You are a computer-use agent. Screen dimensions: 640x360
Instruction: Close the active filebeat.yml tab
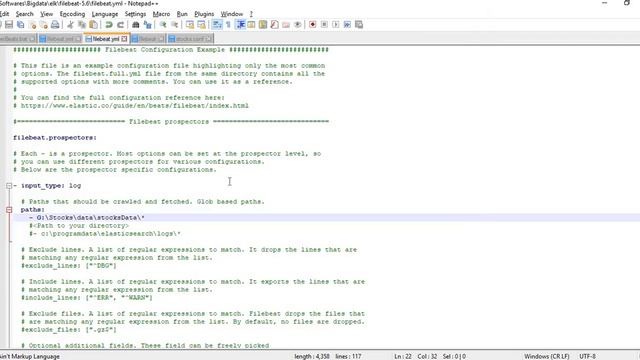click(124, 39)
